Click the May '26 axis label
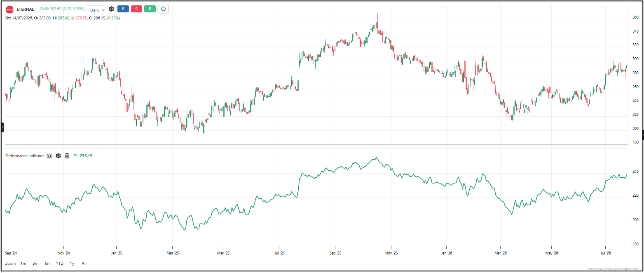The width and height of the screenshot is (644, 273). tap(551, 253)
